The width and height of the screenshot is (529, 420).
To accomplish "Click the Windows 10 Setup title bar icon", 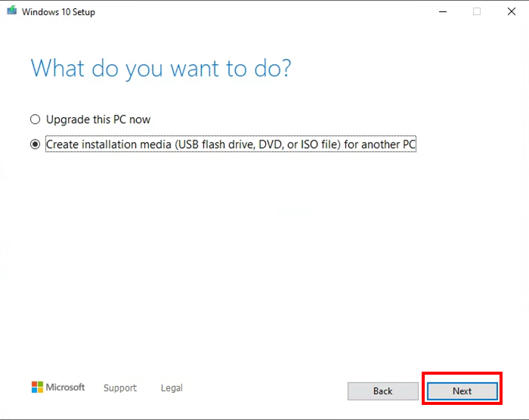I will 12,11.
